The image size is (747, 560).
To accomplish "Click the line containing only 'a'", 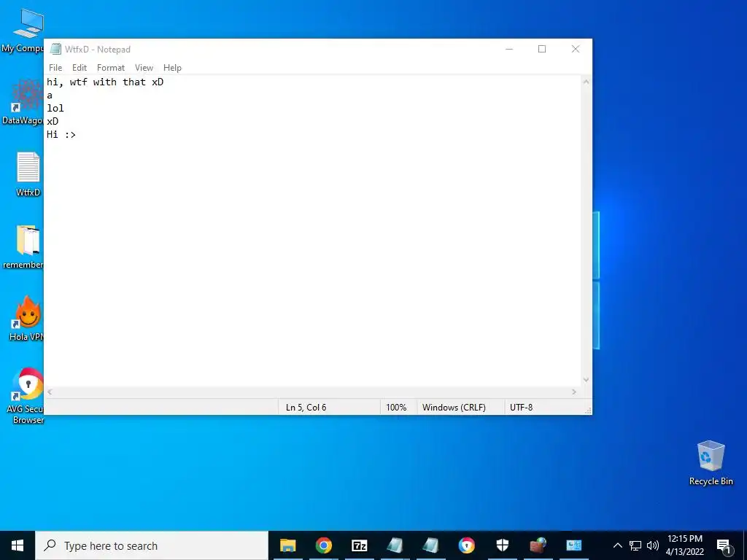I will (x=50, y=96).
